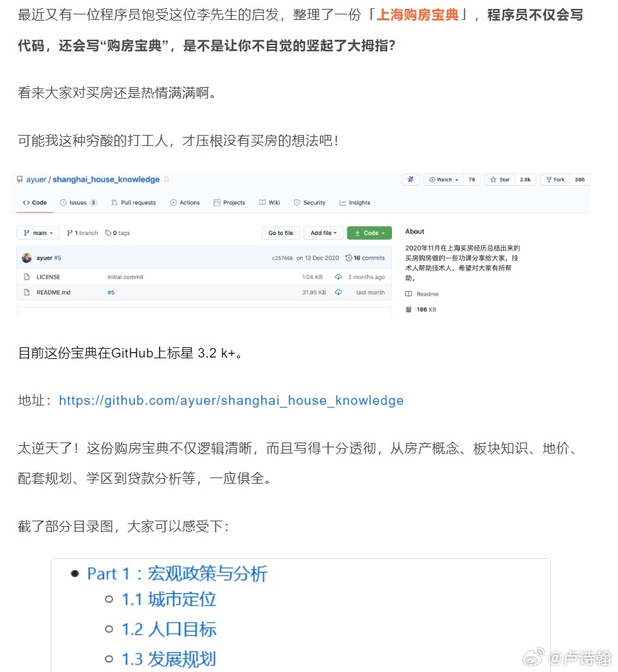The image size is (618, 672).
Task: Click the database icon beside 186 KB
Action: click(408, 310)
